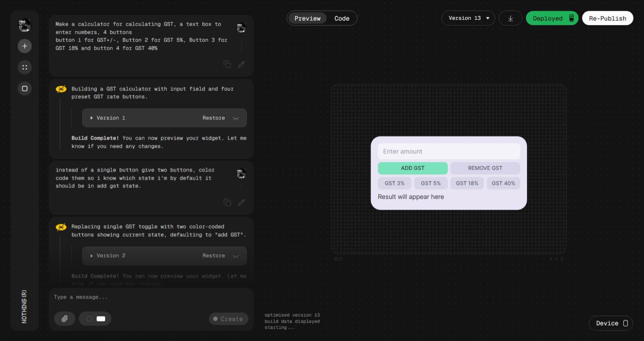Edit the second prompt with pencil icon
The width and height of the screenshot is (644, 341).
point(241,202)
